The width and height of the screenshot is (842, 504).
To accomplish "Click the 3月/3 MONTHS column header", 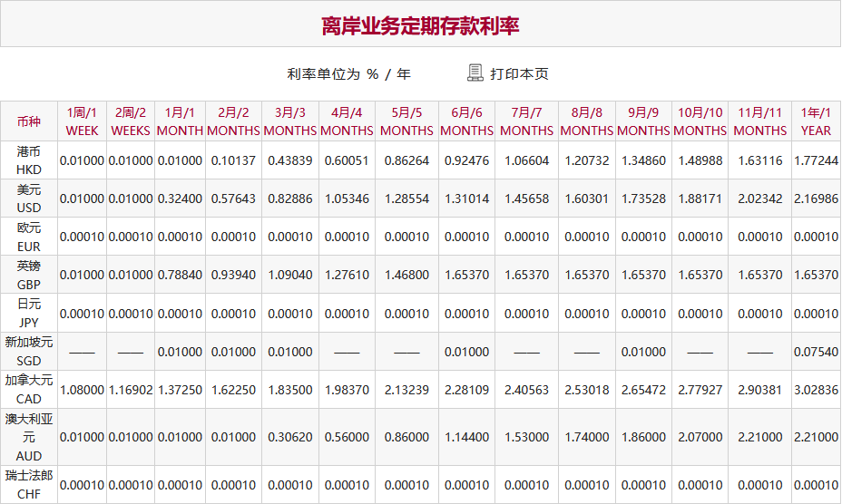I will tap(290, 121).
